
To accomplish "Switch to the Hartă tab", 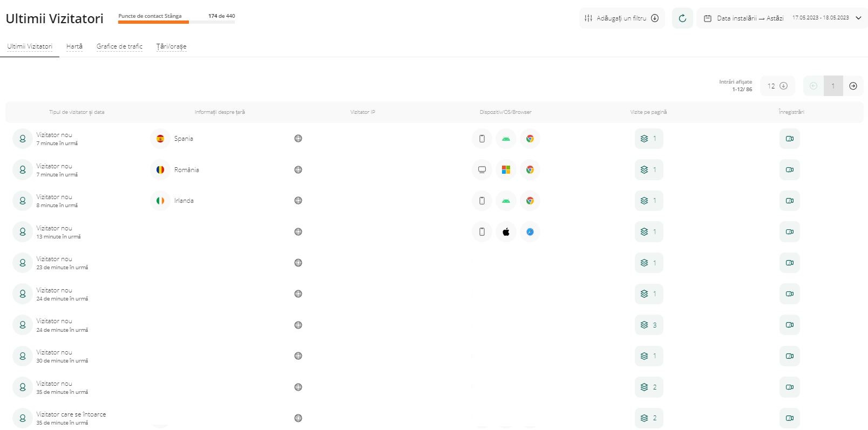I will pyautogui.click(x=74, y=46).
